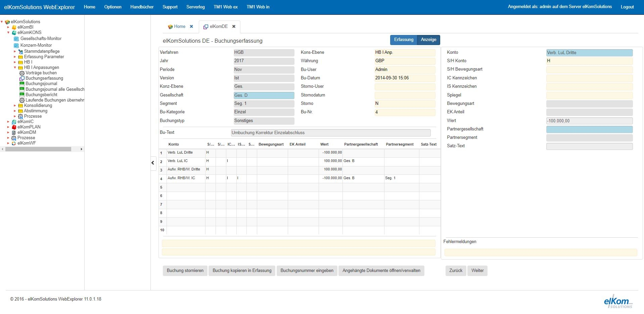Close the Home tab with its X
644x314 pixels.
coord(191,27)
